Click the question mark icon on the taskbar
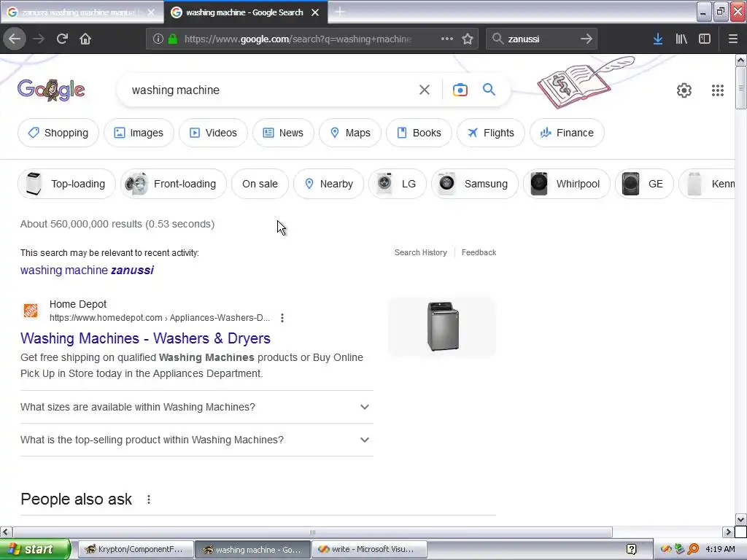This screenshot has width=747, height=560. point(631,550)
